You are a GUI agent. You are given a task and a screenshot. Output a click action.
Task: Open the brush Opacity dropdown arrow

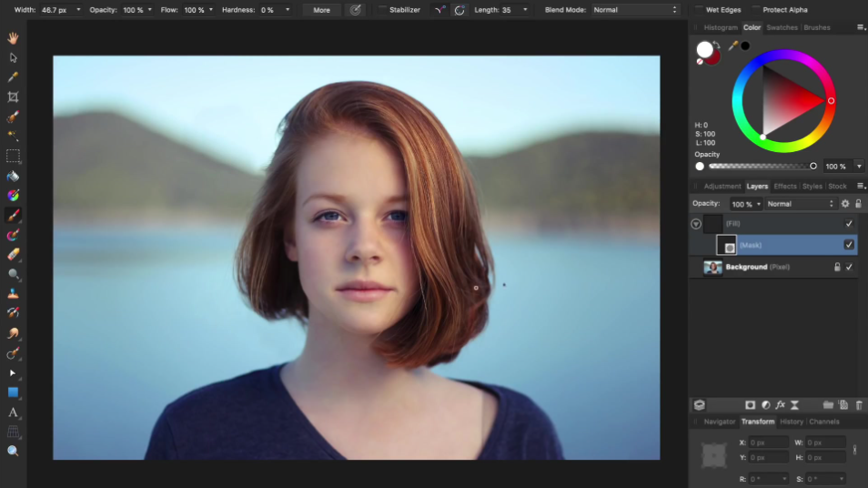(x=149, y=10)
